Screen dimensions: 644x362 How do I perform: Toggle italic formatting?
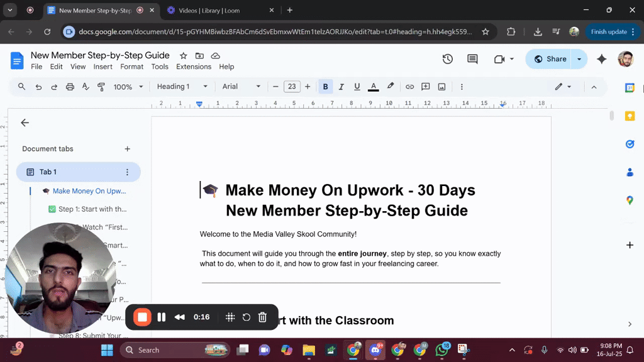click(341, 87)
